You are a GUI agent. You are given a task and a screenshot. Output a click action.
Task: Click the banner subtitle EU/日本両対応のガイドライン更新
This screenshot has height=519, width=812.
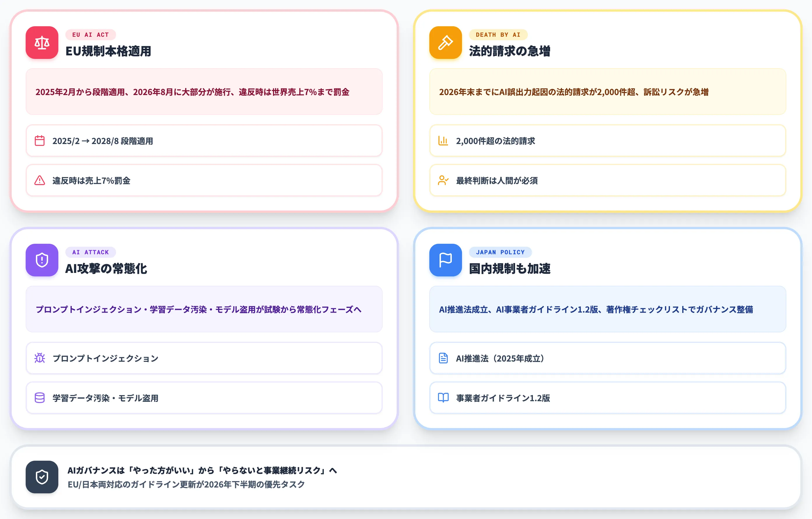[x=186, y=484]
